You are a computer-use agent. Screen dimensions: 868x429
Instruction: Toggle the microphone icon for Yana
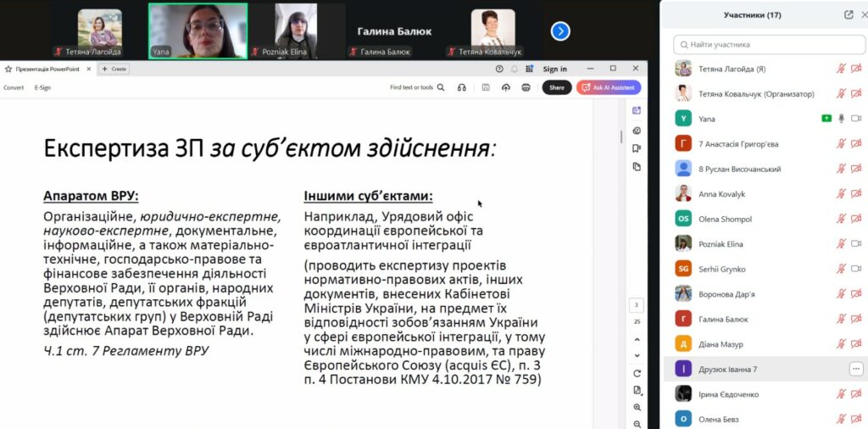pyautogui.click(x=842, y=119)
